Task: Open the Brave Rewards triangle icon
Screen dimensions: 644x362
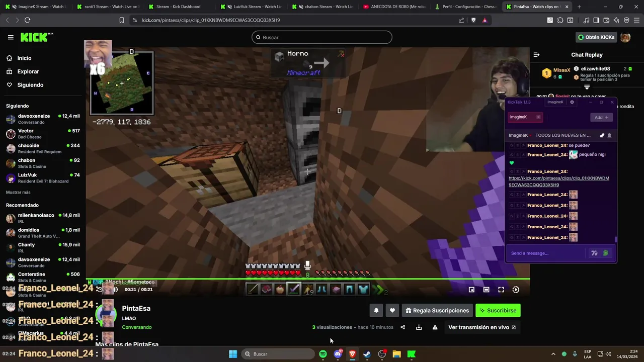Action: 485,20
